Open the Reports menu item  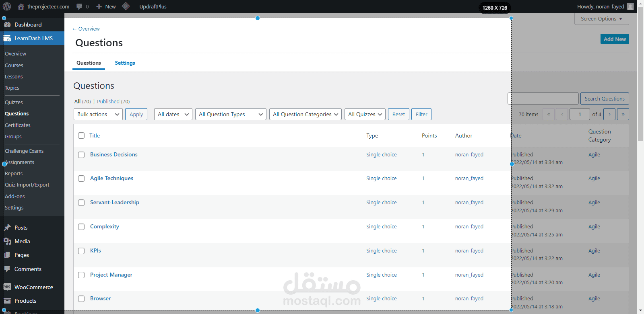14,173
